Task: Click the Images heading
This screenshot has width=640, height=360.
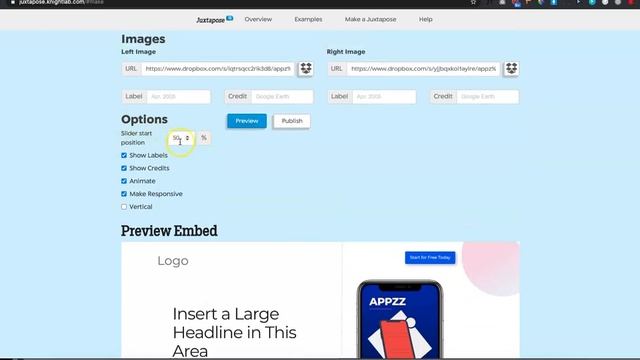Action: tap(143, 39)
